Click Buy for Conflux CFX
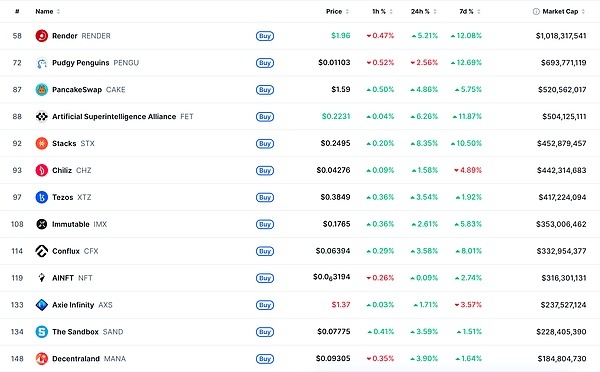 coord(265,251)
